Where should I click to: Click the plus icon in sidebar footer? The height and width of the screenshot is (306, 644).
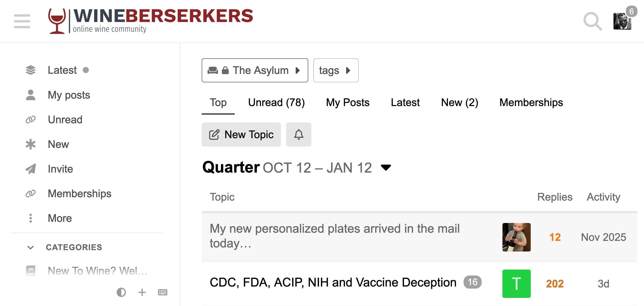142,292
